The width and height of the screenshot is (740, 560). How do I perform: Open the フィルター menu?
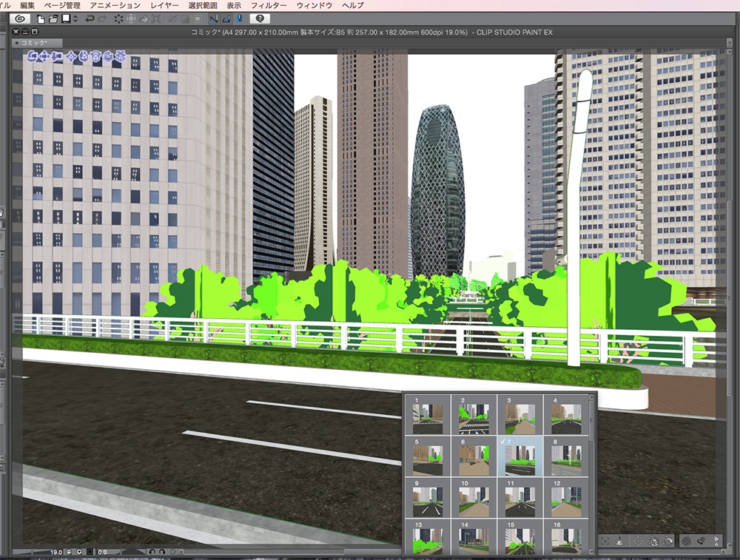(x=269, y=6)
